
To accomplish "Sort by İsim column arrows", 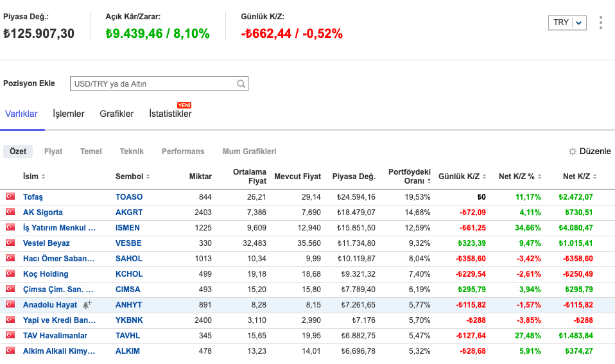I will (43, 177).
